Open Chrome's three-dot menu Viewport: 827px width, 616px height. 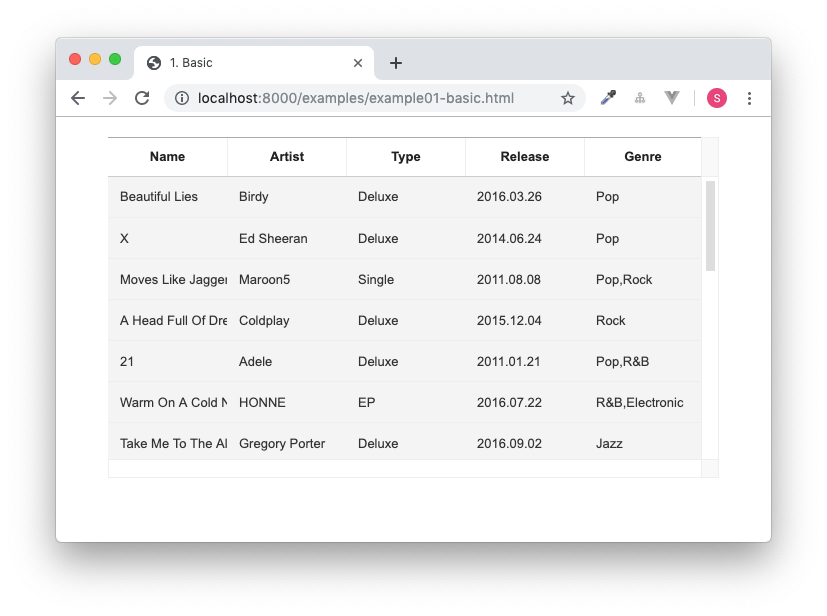point(749,98)
